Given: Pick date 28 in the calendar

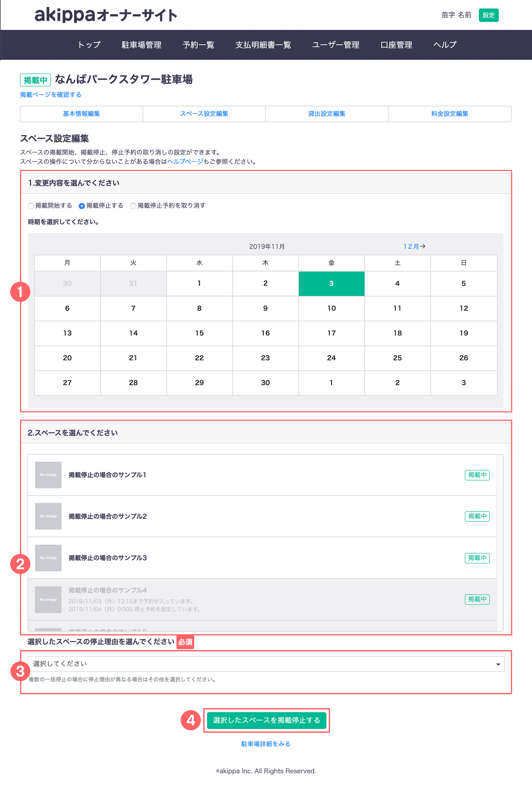Looking at the screenshot, I should (x=133, y=383).
